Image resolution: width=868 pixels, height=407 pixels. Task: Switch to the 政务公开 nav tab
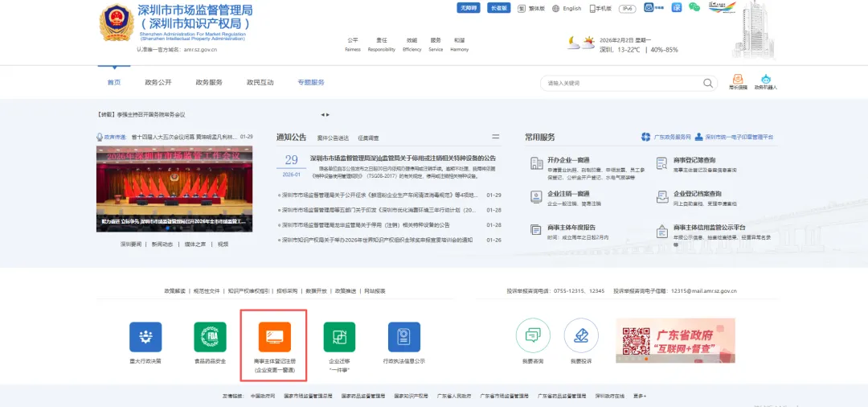point(158,83)
